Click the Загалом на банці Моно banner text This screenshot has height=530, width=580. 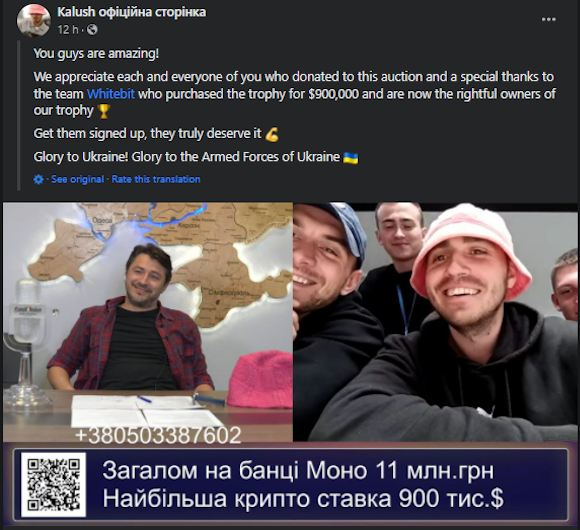point(298,471)
